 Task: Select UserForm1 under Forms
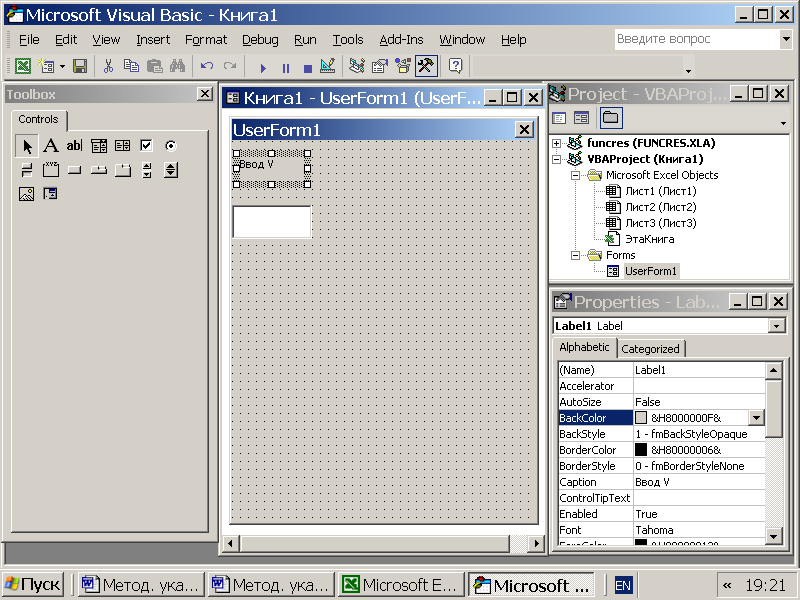click(651, 271)
